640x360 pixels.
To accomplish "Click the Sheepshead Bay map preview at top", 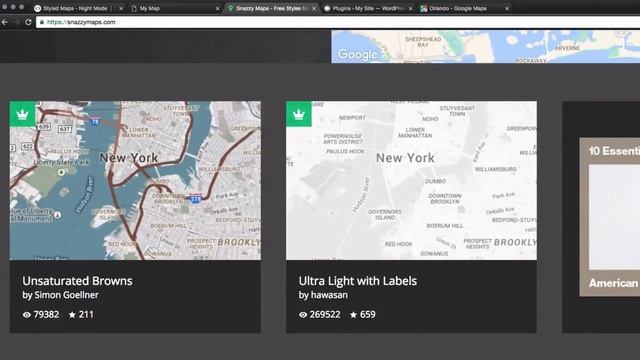I will 486,47.
